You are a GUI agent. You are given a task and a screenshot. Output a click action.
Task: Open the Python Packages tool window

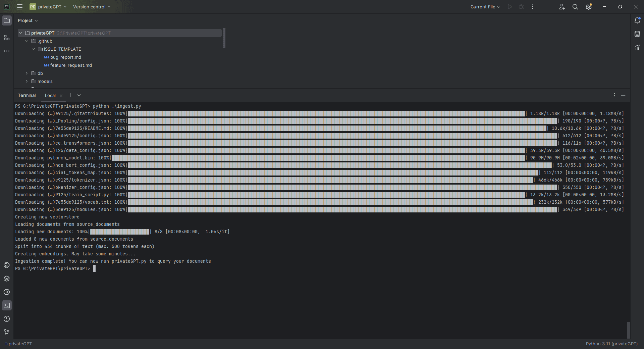(x=7, y=279)
